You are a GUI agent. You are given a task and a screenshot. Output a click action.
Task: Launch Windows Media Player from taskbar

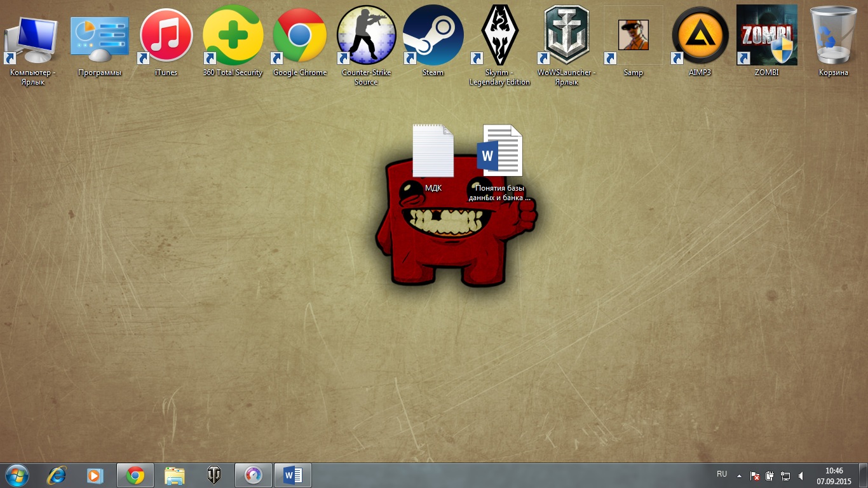click(x=95, y=475)
